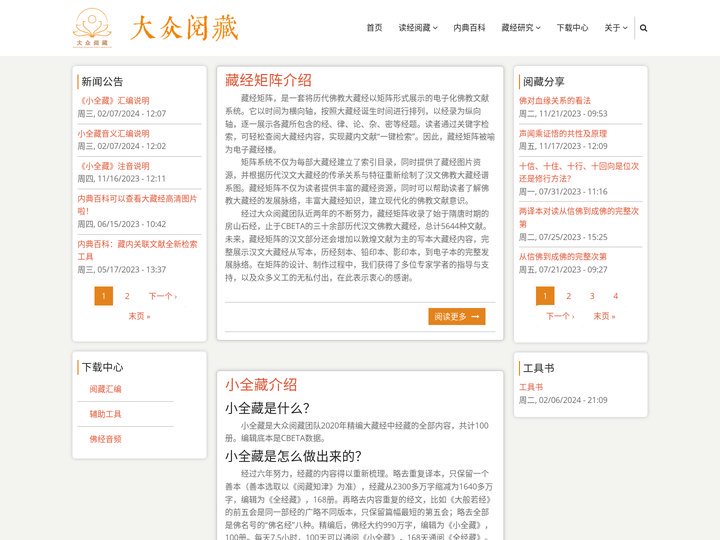Select page 1 in 新闻公告 pager
720x540 pixels.
coord(103,296)
